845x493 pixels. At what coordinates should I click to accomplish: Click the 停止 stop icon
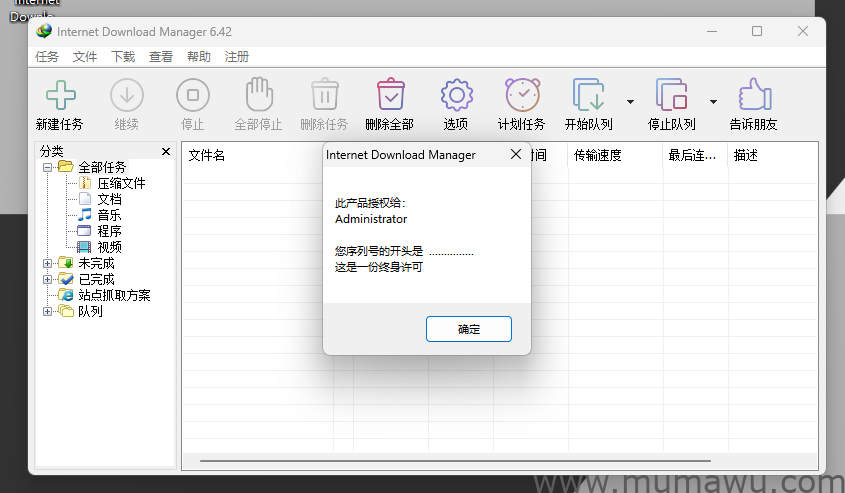tap(192, 95)
